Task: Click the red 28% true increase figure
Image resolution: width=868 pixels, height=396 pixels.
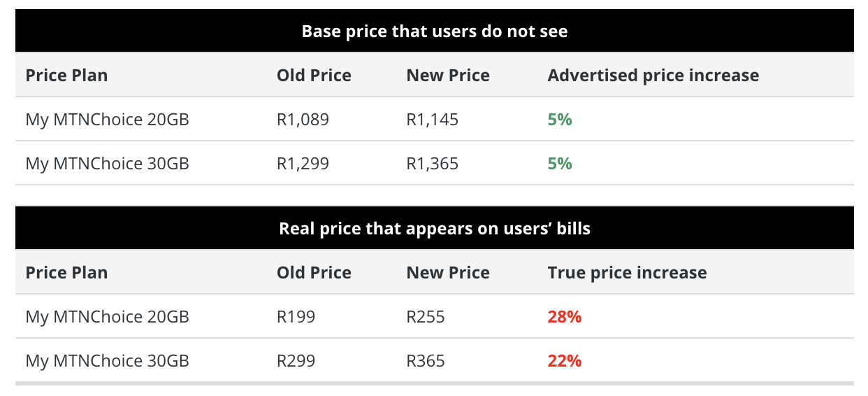Action: 564,317
